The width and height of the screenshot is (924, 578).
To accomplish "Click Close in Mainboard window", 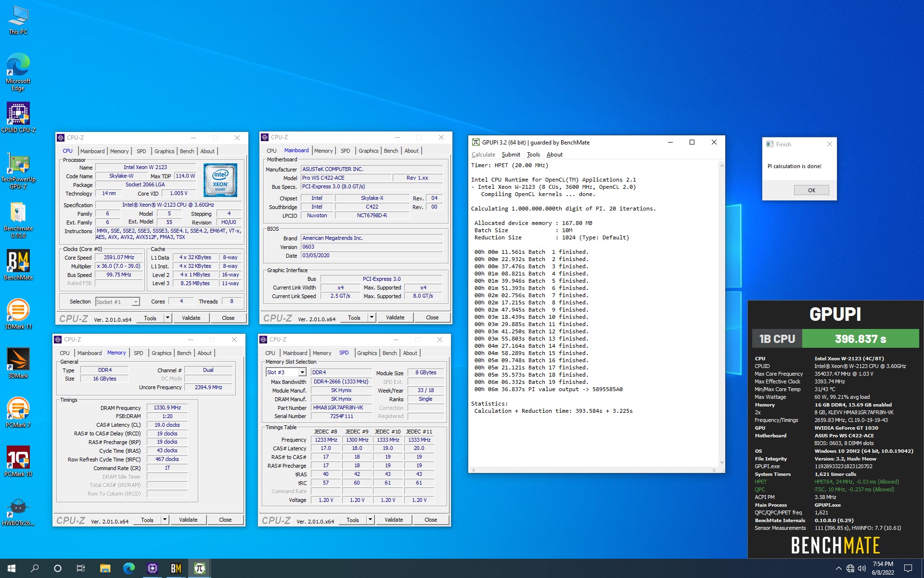I will point(432,317).
